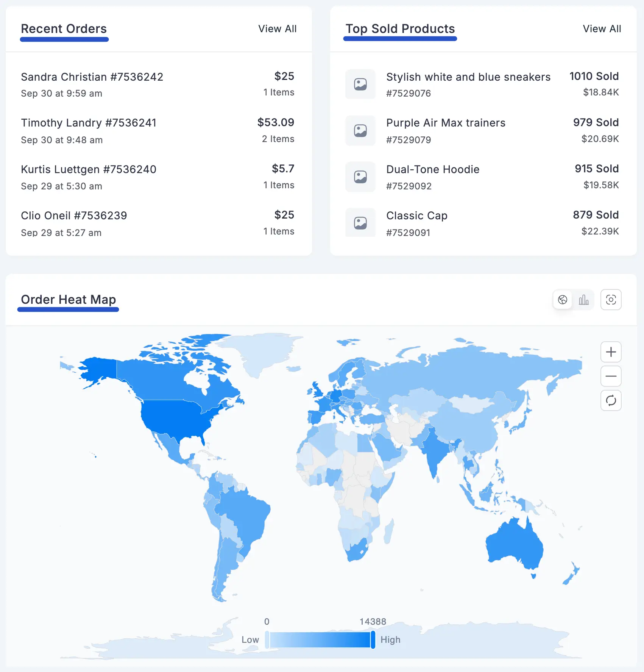This screenshot has height=672, width=644.
Task: Switch heat map to bar chart view
Action: (x=584, y=300)
